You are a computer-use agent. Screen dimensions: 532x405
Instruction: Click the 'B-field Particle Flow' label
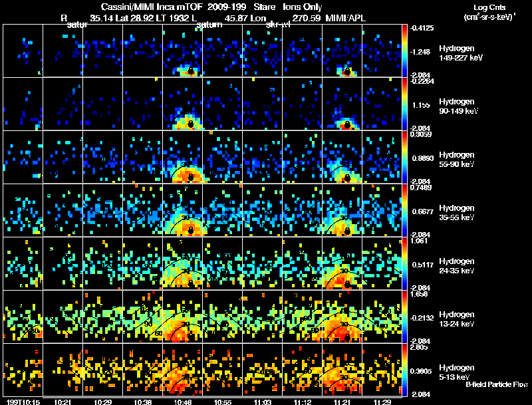point(497,384)
